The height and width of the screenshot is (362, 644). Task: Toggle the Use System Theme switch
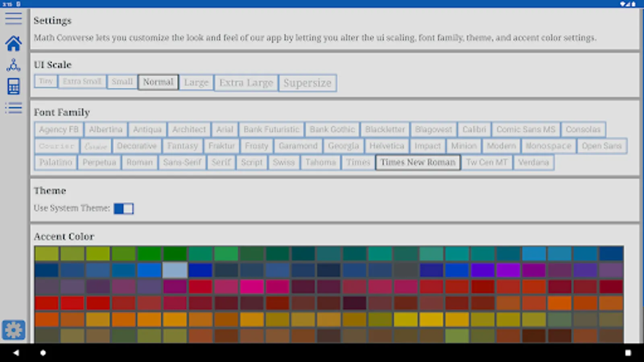pos(124,208)
